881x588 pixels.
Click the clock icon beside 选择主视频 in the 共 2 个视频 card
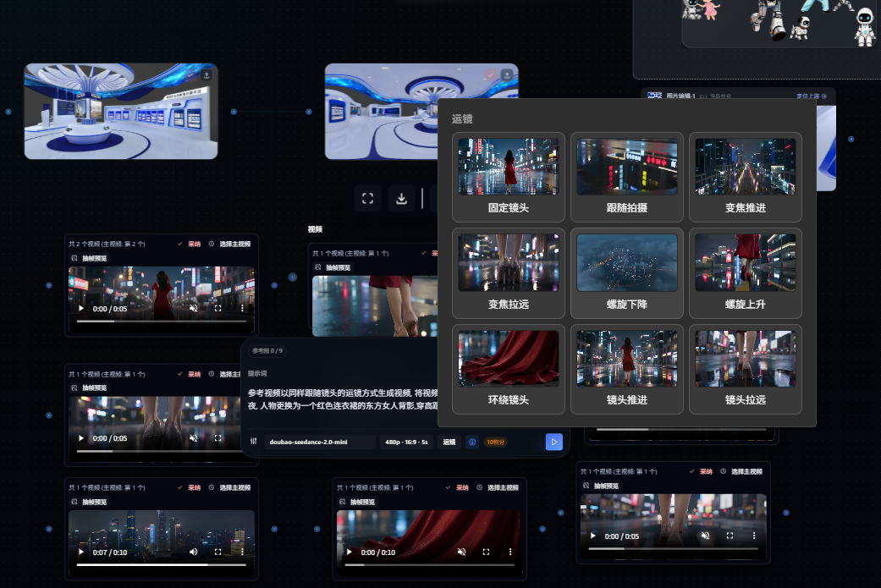[212, 244]
